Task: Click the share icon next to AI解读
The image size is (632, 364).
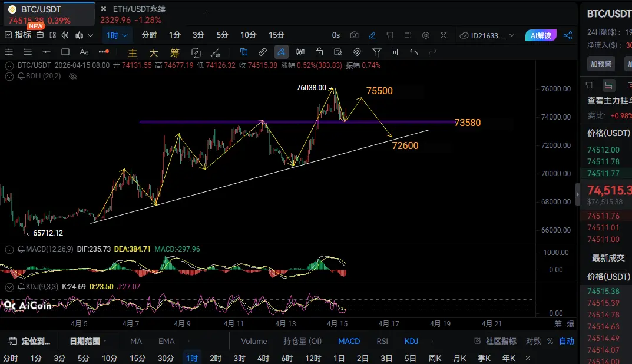Action: point(568,35)
